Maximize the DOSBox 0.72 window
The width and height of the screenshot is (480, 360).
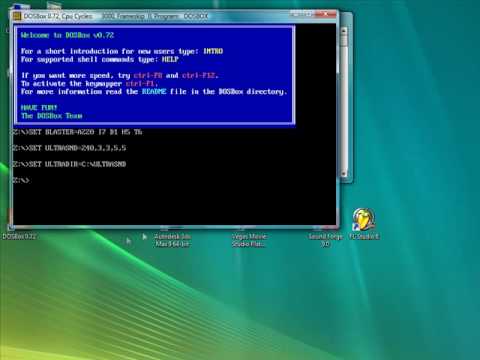coord(308,14)
